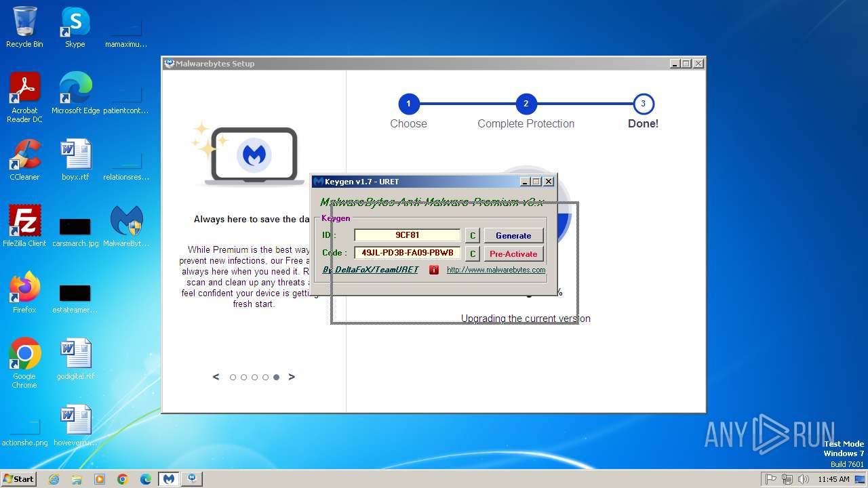
Task: Close the Malwarebytes Setup window
Action: point(698,64)
